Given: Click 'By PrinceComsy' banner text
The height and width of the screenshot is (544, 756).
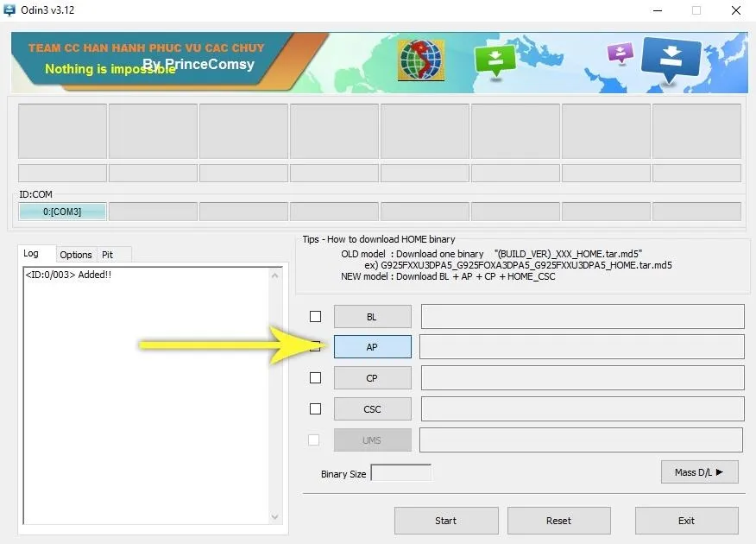Looking at the screenshot, I should click(x=198, y=64).
